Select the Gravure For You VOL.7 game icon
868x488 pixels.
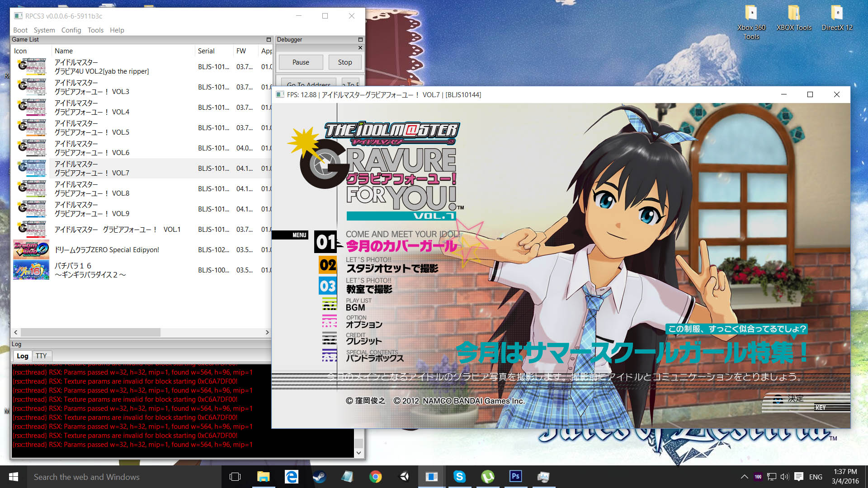[x=31, y=168]
